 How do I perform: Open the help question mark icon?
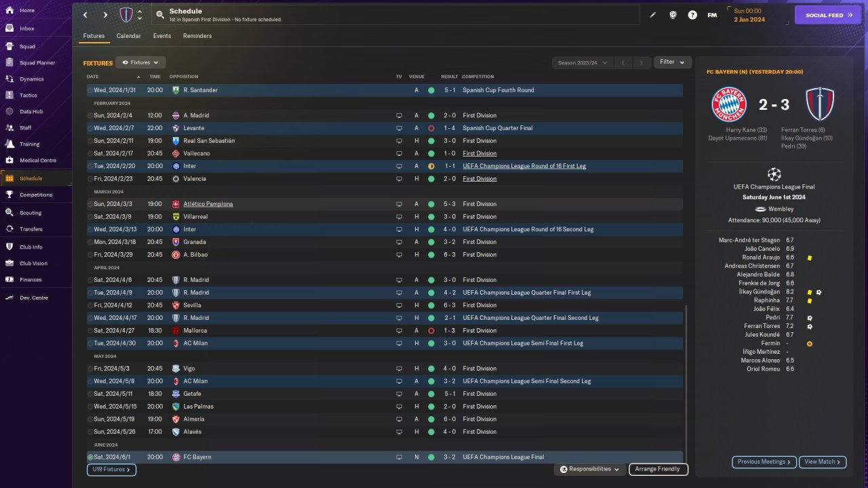[692, 15]
